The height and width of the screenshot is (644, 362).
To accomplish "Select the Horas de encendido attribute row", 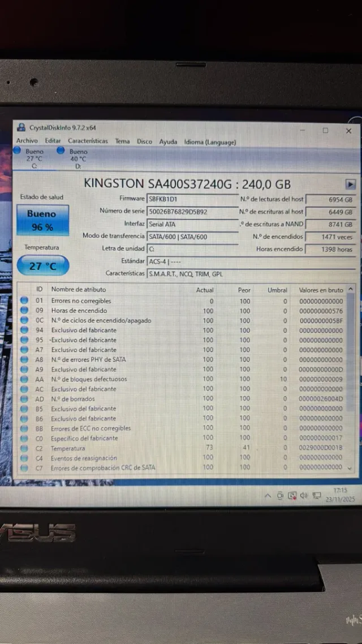I will tap(182, 311).
